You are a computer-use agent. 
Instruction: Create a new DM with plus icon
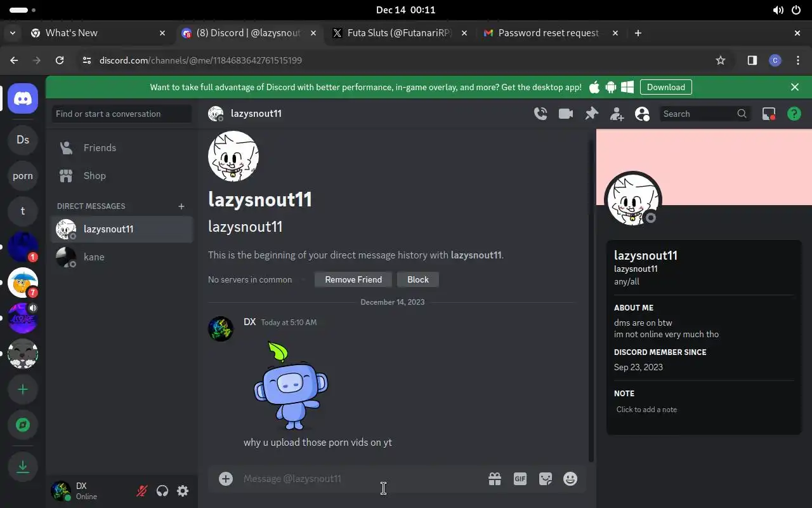[181, 206]
